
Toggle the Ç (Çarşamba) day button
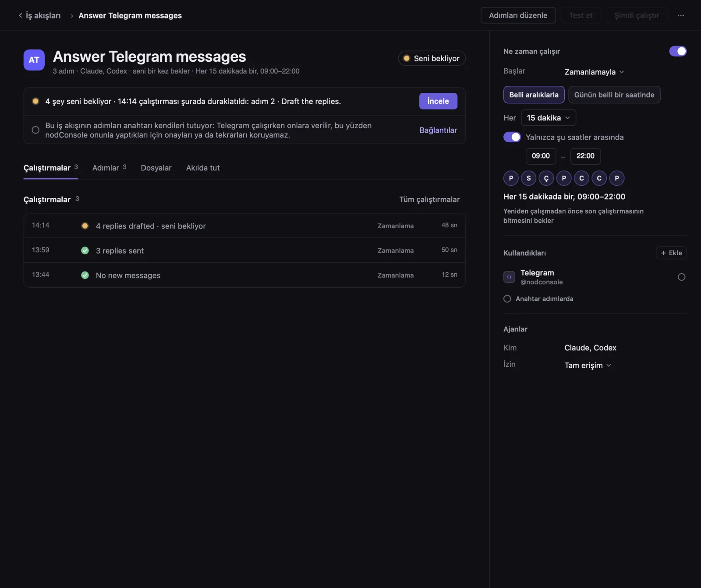pos(546,178)
